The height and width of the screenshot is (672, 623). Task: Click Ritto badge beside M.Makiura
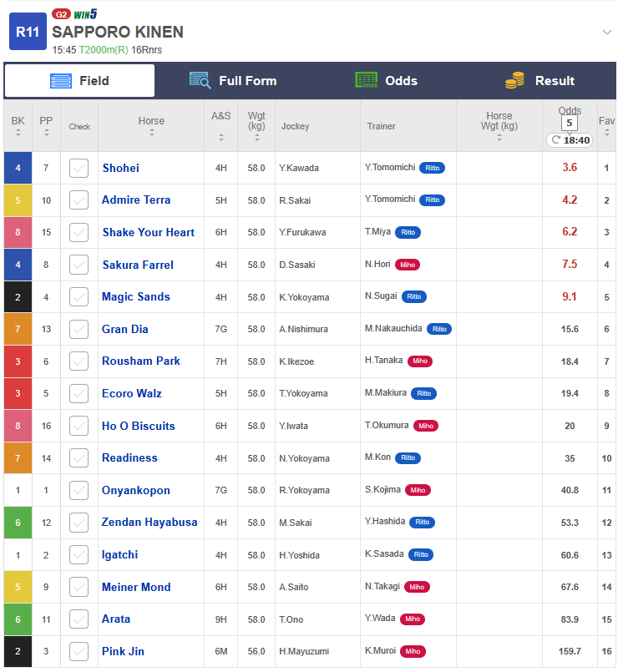[x=423, y=393]
